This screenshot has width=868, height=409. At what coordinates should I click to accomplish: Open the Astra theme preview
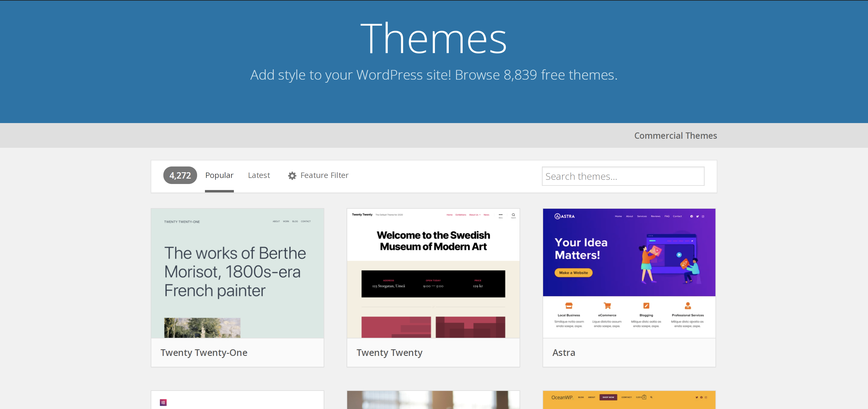click(629, 273)
